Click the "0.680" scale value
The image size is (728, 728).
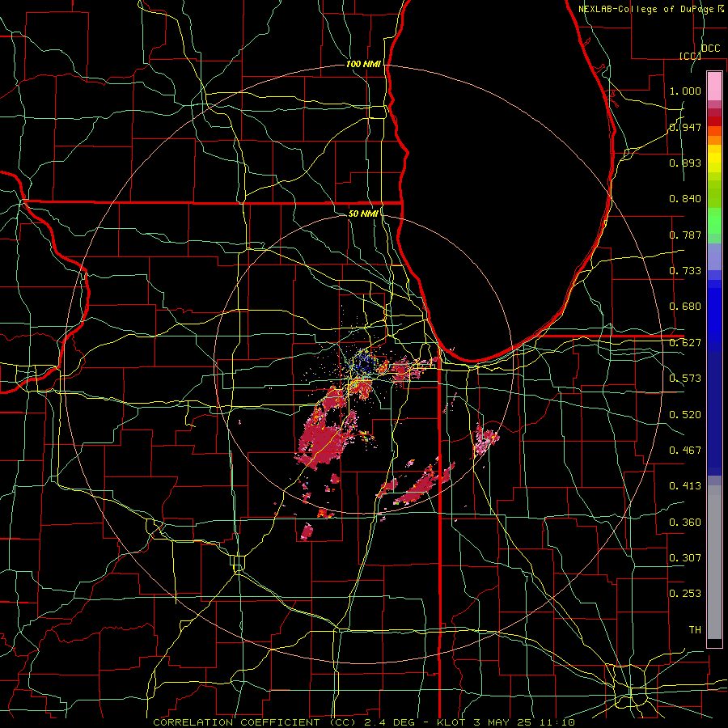coord(685,307)
